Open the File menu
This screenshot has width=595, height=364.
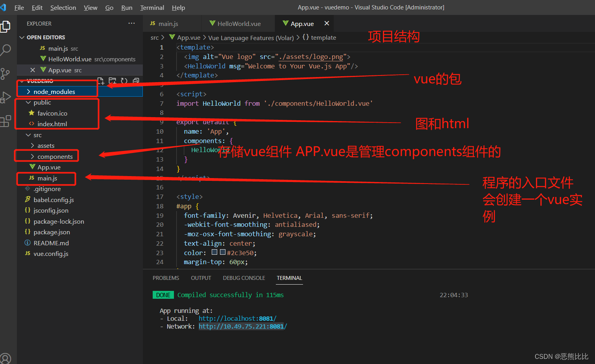[x=19, y=7]
